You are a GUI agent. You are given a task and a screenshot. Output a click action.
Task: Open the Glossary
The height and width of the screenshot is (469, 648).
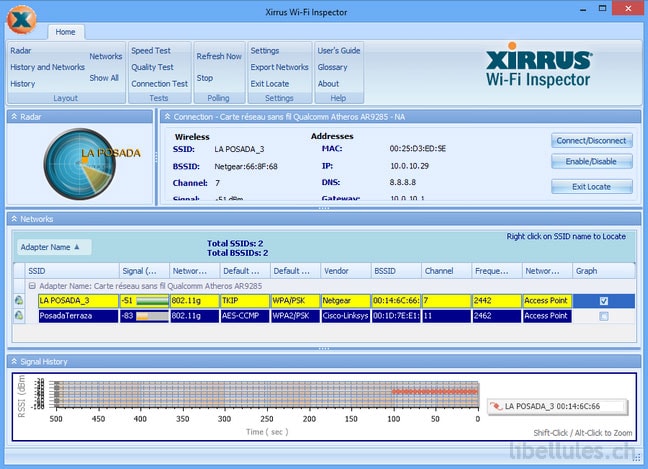point(332,67)
